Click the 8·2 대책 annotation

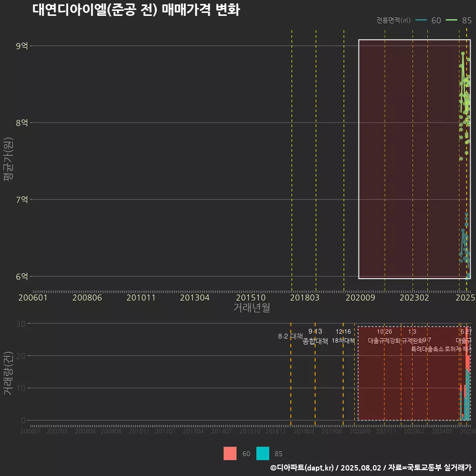(291, 336)
